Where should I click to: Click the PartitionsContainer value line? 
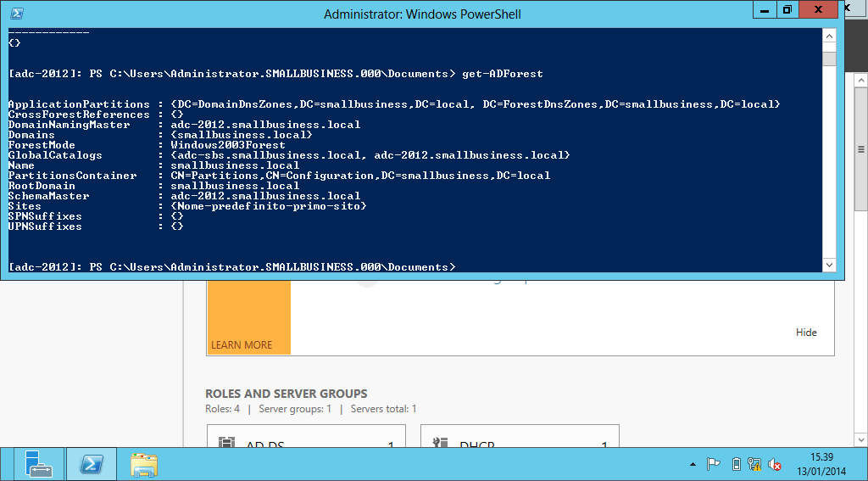tap(360, 176)
